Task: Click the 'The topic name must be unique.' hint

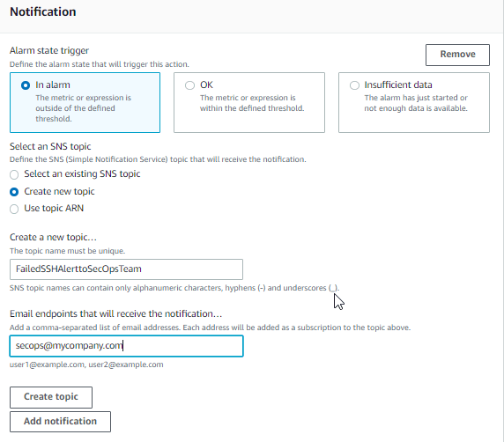Action: pos(67,251)
